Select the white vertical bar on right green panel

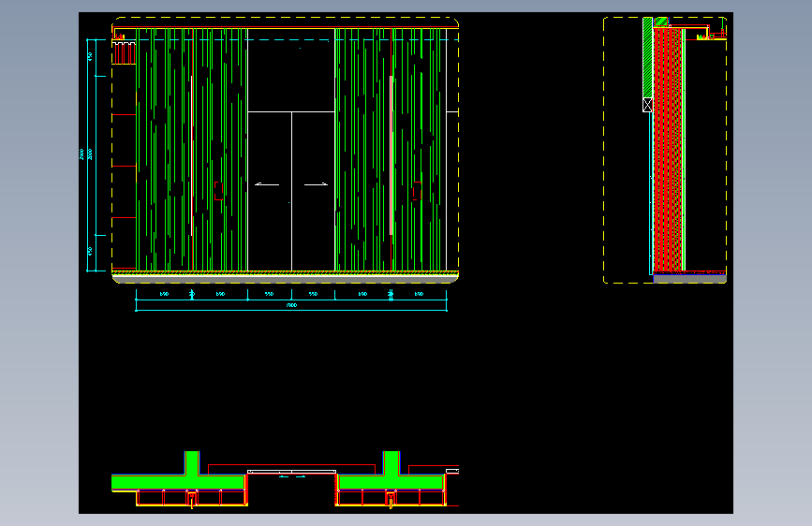point(391,155)
